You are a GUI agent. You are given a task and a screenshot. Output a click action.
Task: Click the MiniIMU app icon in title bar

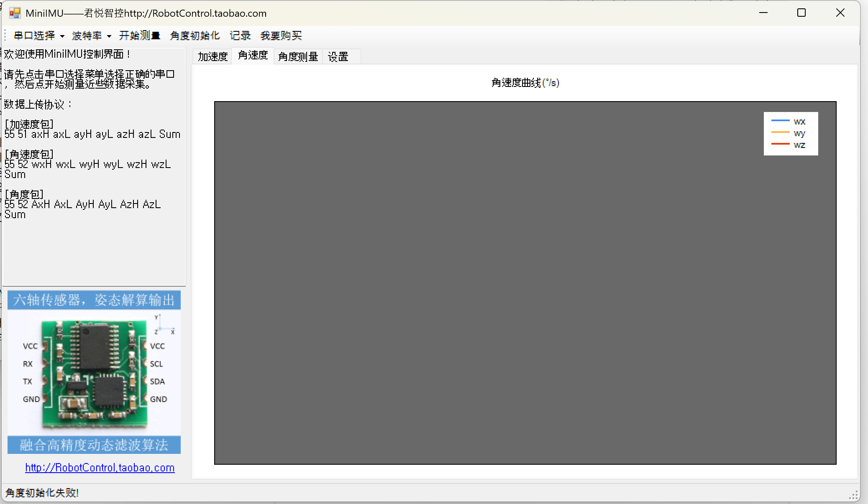15,13
